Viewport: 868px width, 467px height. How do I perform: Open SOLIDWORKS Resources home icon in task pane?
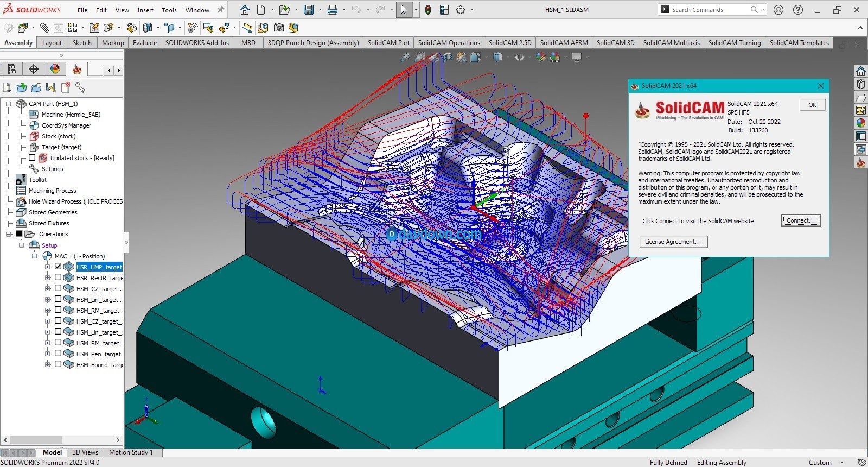(x=861, y=71)
